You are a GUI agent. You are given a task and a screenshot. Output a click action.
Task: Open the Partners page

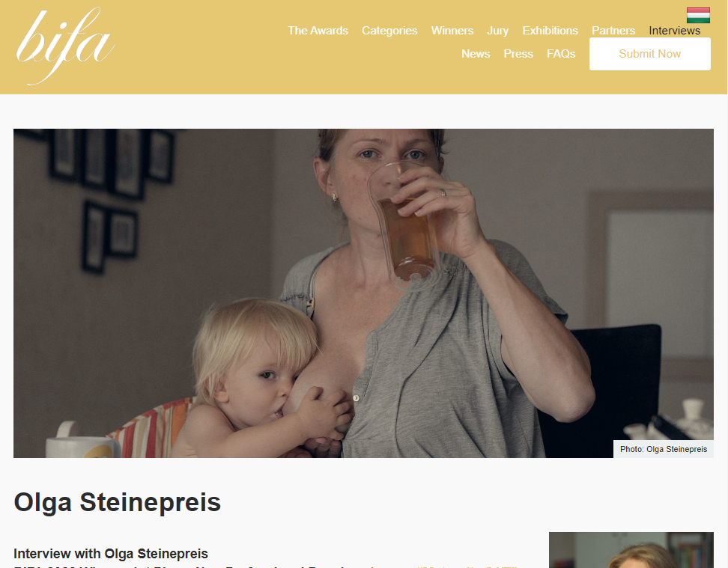pyautogui.click(x=613, y=31)
